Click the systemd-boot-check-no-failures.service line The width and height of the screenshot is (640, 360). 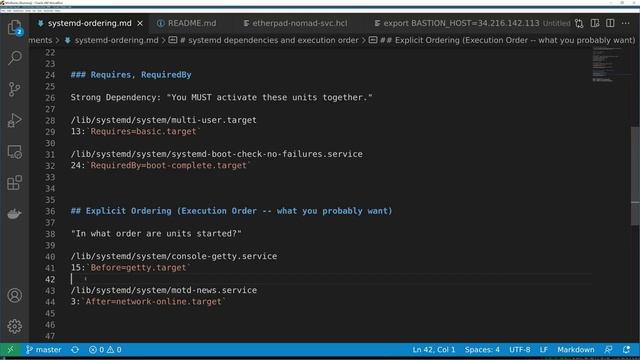click(x=216, y=154)
